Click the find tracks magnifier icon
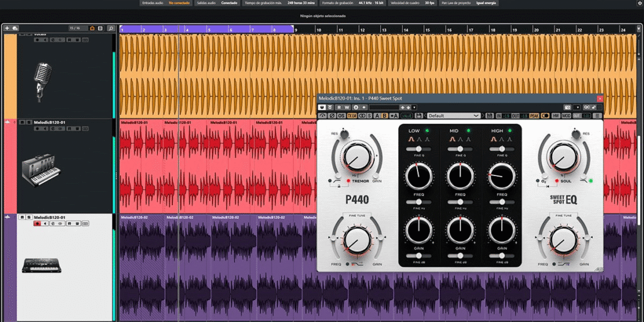 click(x=111, y=28)
